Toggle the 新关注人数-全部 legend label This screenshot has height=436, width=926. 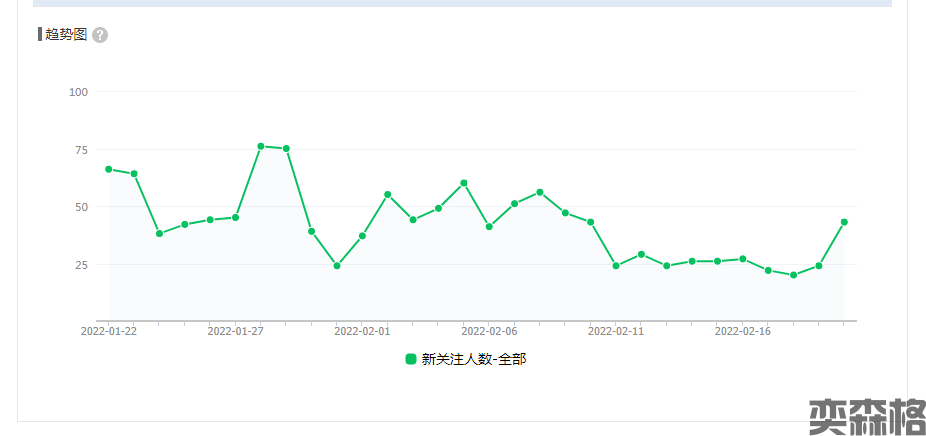(473, 359)
